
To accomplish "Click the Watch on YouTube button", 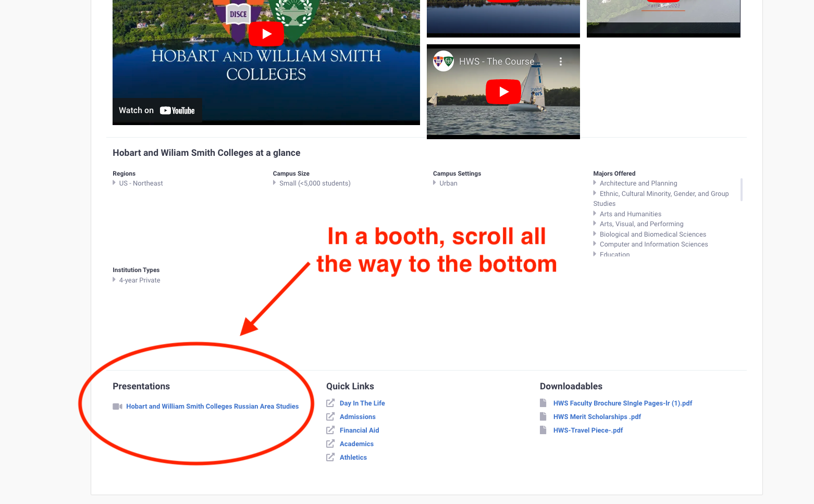I will pos(157,110).
